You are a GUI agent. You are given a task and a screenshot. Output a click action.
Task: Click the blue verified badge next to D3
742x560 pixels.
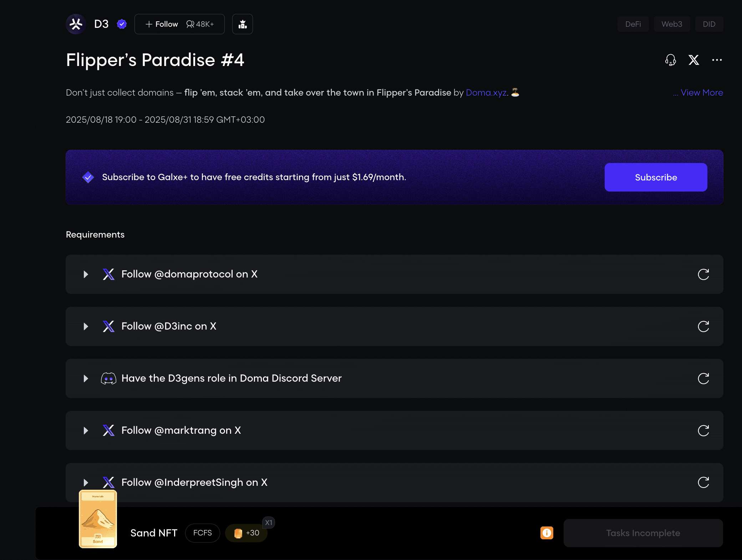click(x=122, y=24)
